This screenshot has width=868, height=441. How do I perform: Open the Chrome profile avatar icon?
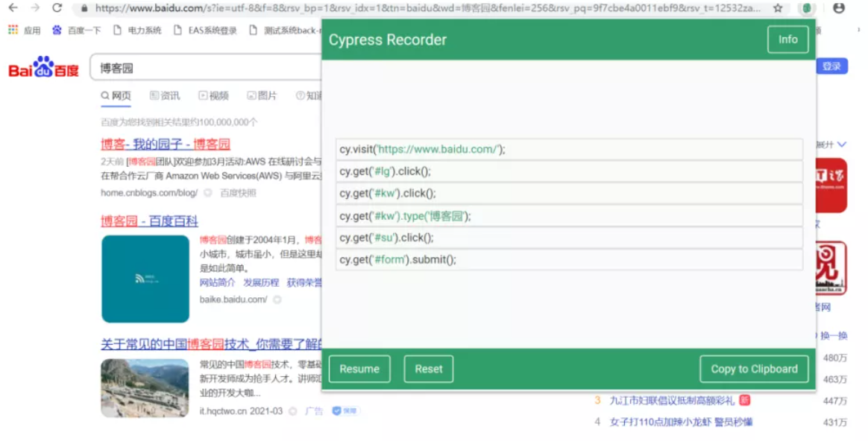(839, 8)
